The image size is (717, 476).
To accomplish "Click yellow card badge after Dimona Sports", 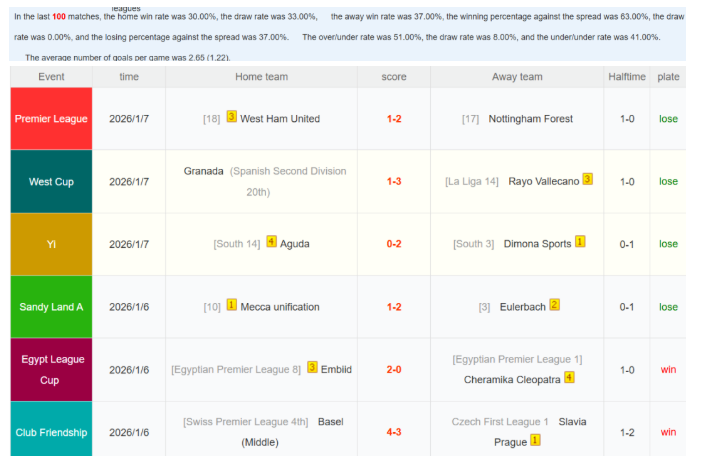I will click(580, 242).
